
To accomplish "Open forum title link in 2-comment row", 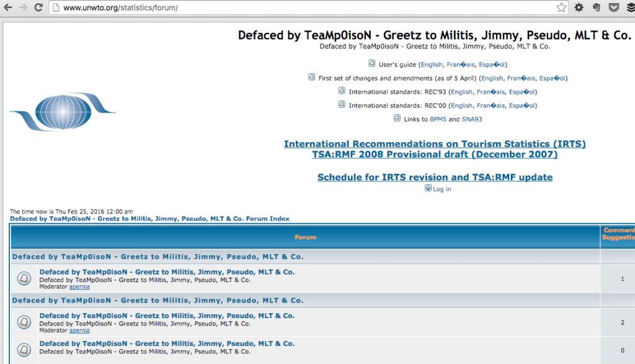I will point(167,316).
